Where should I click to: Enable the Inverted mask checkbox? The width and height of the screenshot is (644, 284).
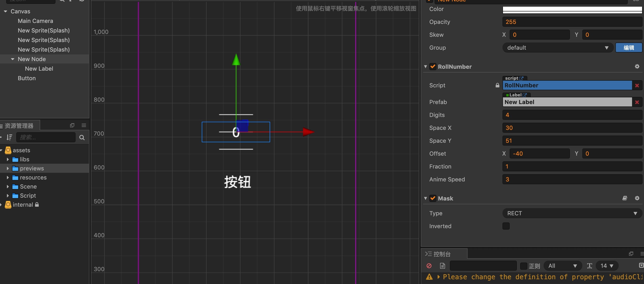[x=506, y=226]
